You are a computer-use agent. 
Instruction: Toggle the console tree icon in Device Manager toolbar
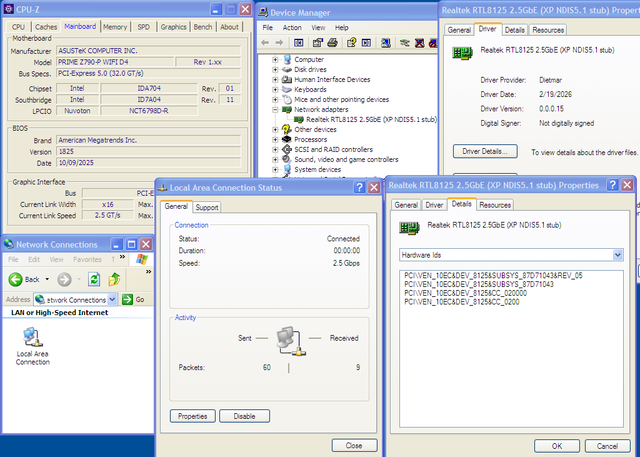click(x=299, y=42)
